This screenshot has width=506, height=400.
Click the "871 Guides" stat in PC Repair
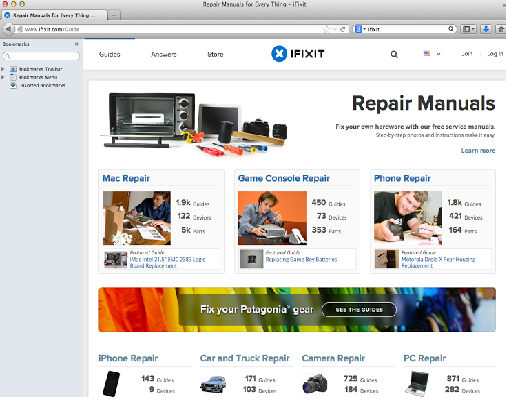point(463,379)
